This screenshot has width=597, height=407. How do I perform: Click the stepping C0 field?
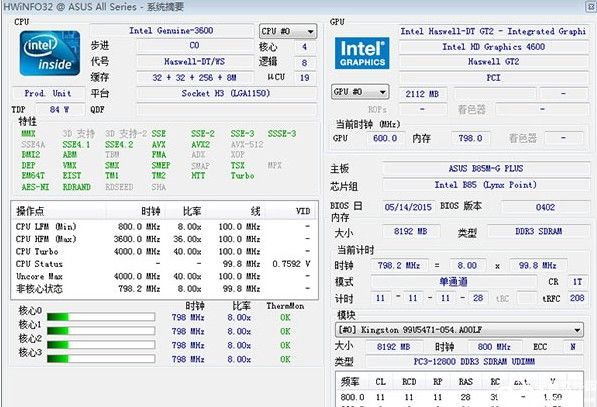(195, 45)
